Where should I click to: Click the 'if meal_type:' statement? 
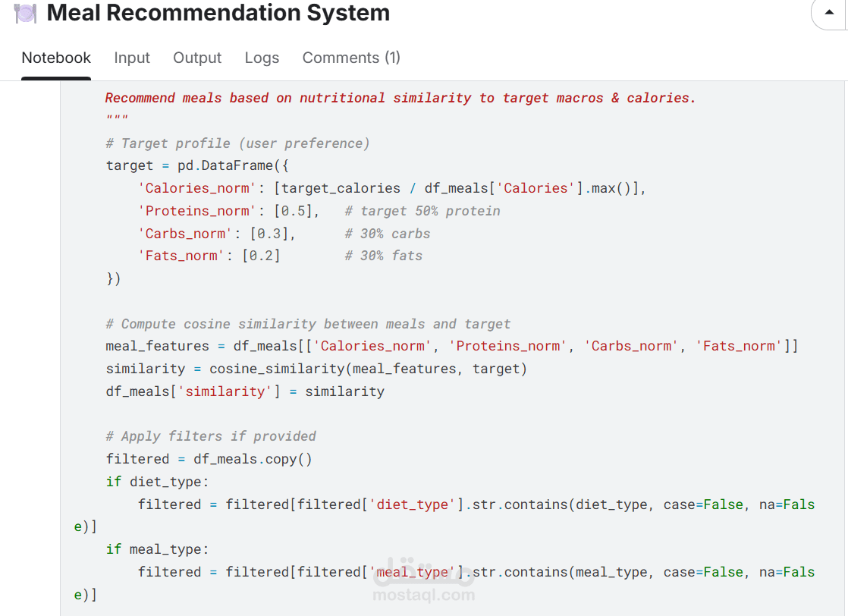(x=157, y=549)
